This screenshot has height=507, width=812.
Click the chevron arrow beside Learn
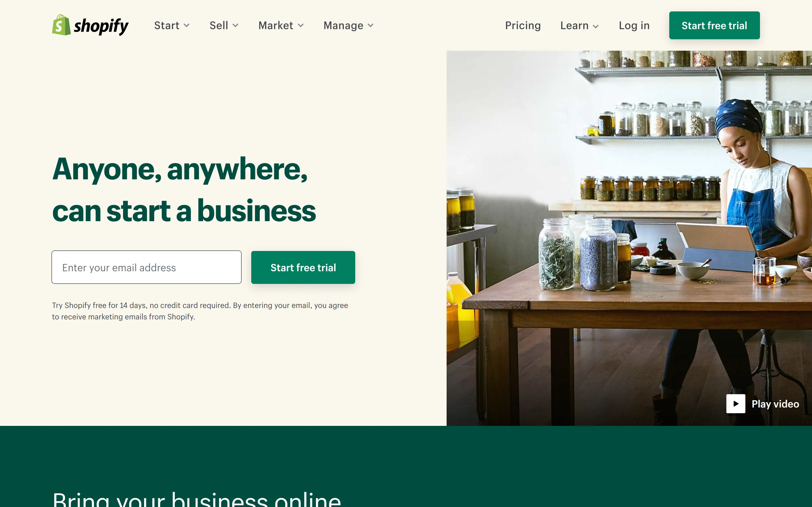[596, 27]
